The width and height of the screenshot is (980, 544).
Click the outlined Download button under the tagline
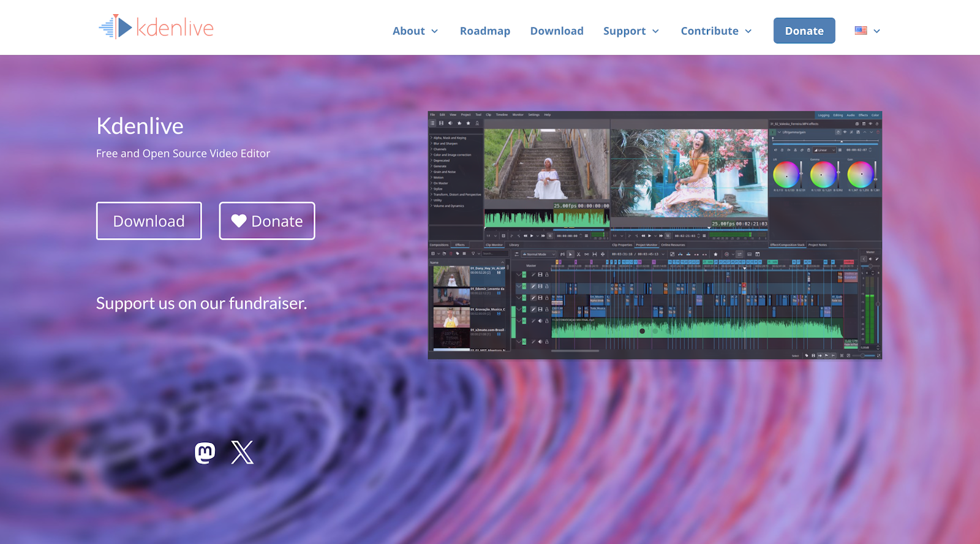(x=149, y=221)
